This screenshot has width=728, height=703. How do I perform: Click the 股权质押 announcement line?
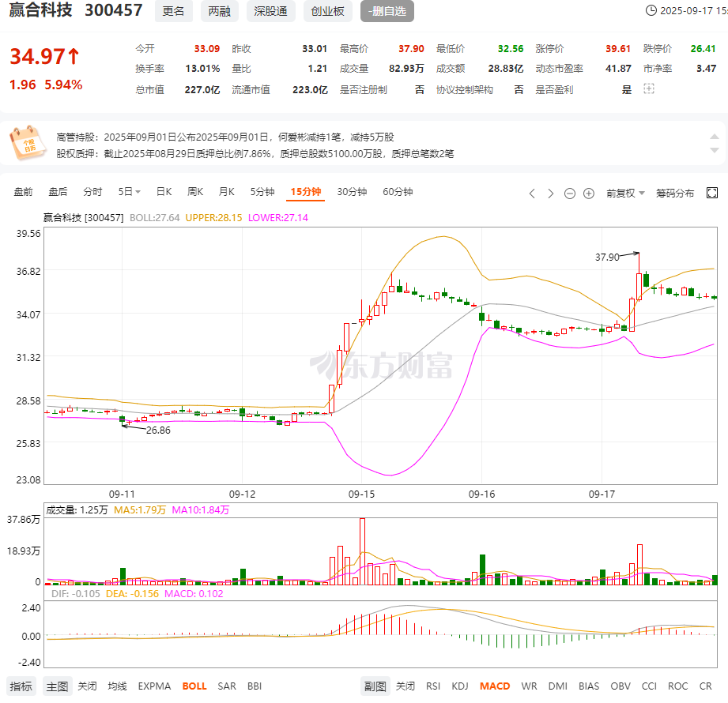click(x=255, y=153)
